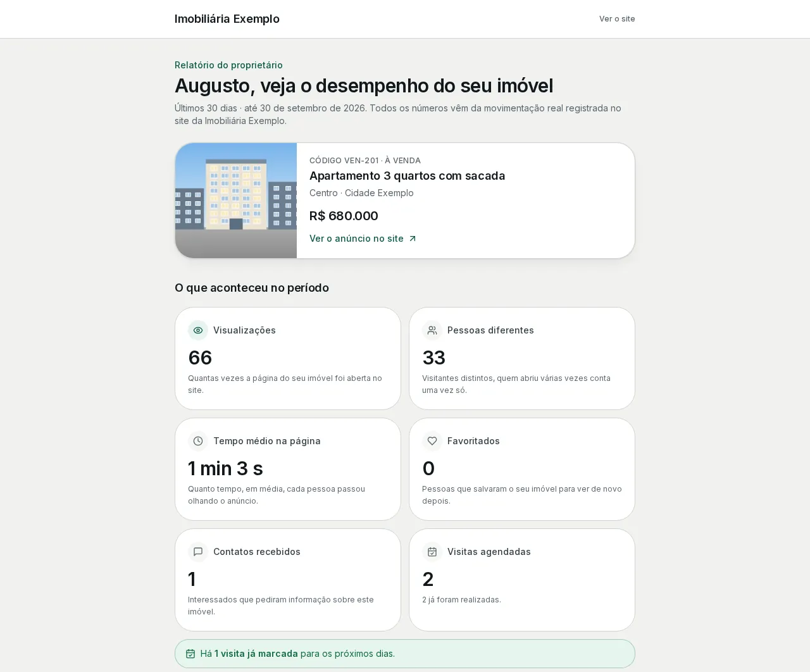Click the arrow icon after Ver o anúncio
This screenshot has height=672, width=810.
(413, 239)
